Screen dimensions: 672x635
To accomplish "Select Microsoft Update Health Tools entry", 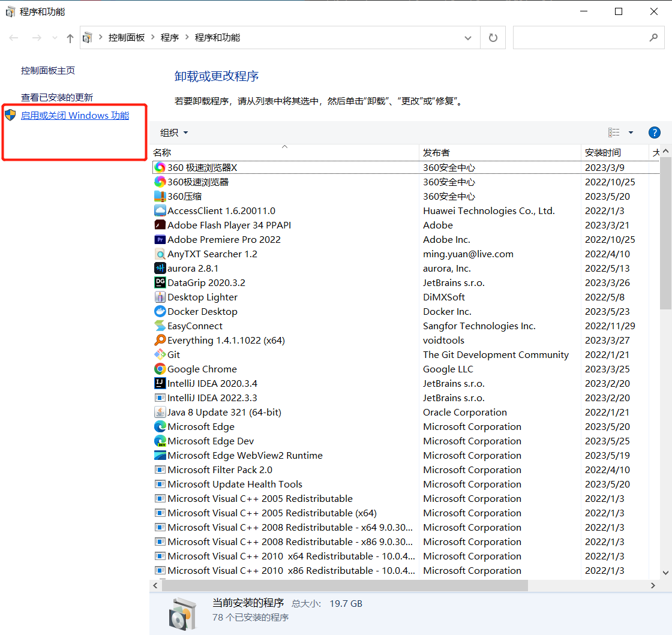I will [x=406, y=484].
